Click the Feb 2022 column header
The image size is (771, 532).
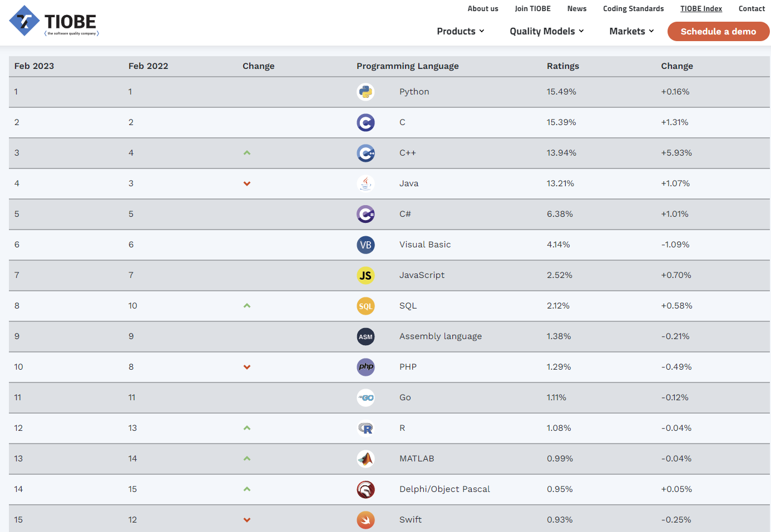click(x=148, y=66)
